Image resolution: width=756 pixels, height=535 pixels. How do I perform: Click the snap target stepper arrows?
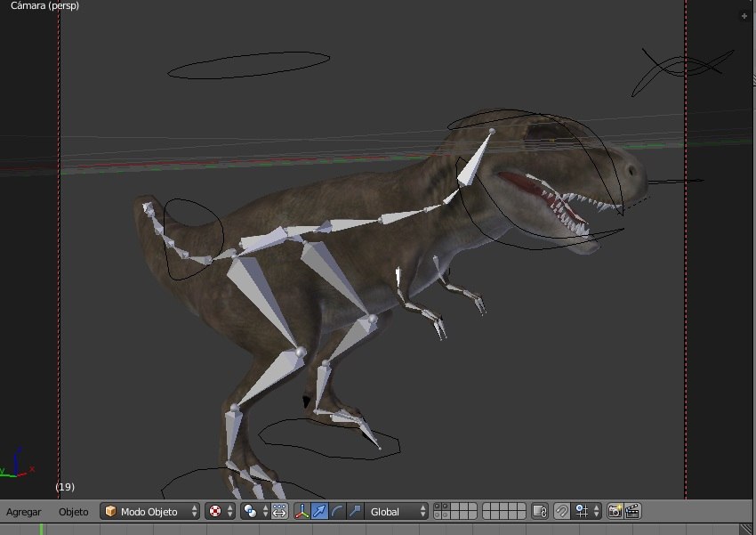(x=599, y=511)
